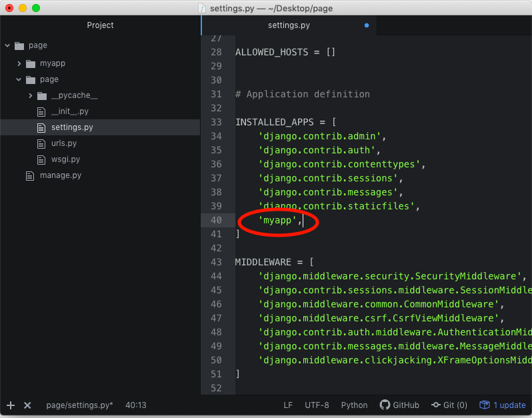Screen dimensions: 532x418
Task: Place cursor on 'myapp' text
Action: [x=277, y=220]
